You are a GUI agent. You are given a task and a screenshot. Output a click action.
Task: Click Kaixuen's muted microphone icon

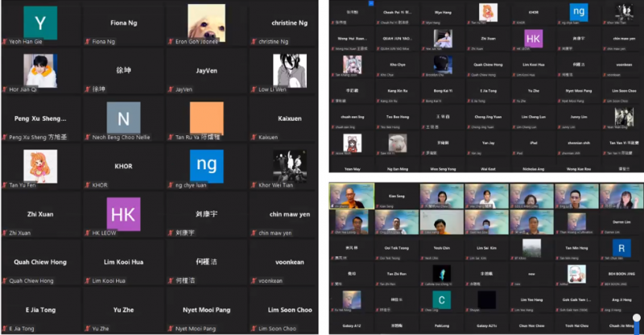[x=252, y=138]
